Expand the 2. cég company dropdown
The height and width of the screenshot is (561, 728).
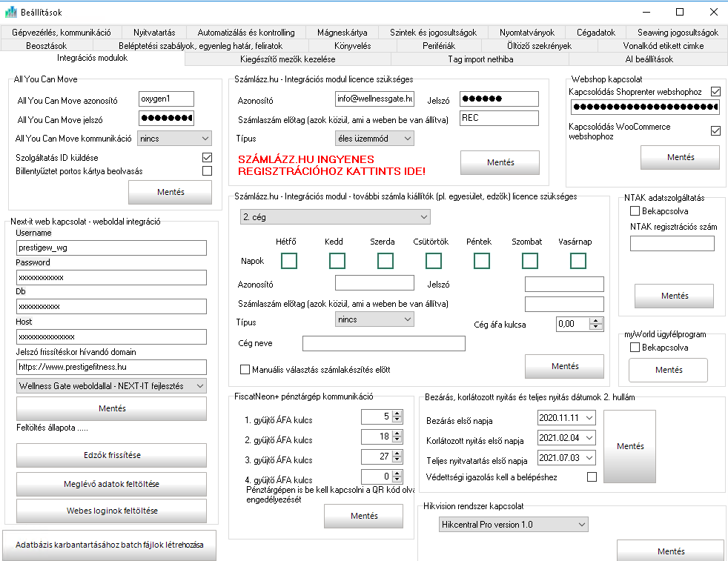[x=335, y=216]
